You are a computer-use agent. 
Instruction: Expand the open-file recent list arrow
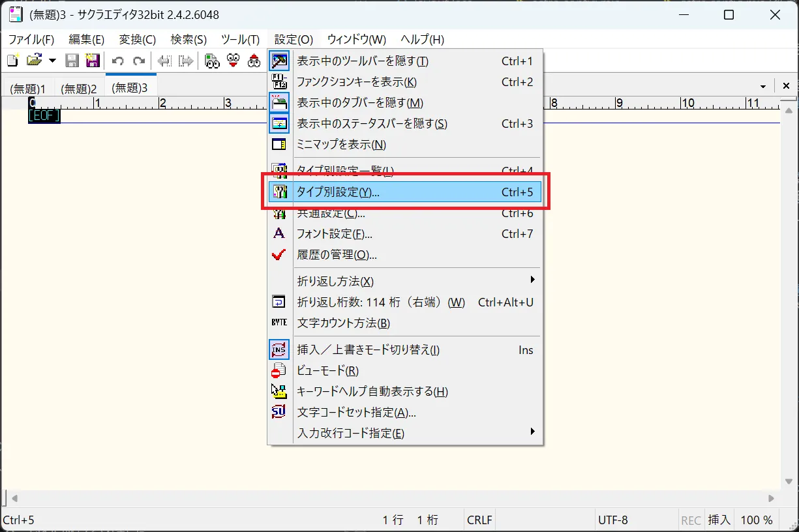52,61
